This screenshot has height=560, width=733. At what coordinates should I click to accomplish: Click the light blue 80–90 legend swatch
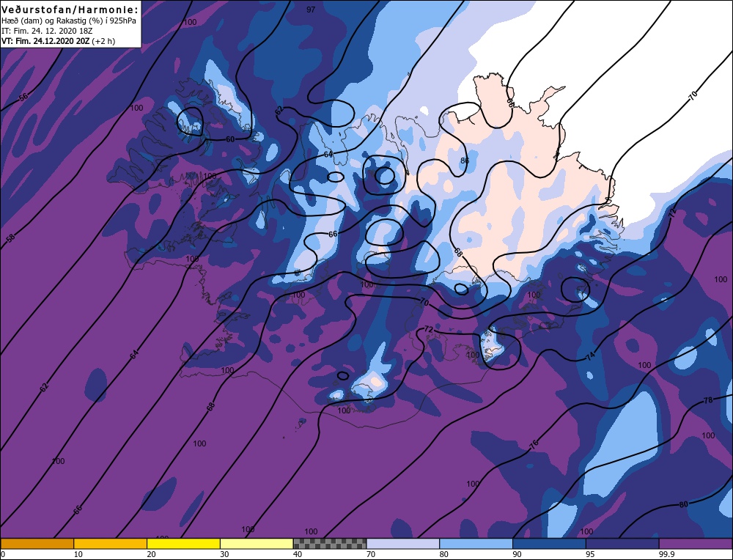pyautogui.click(x=476, y=544)
